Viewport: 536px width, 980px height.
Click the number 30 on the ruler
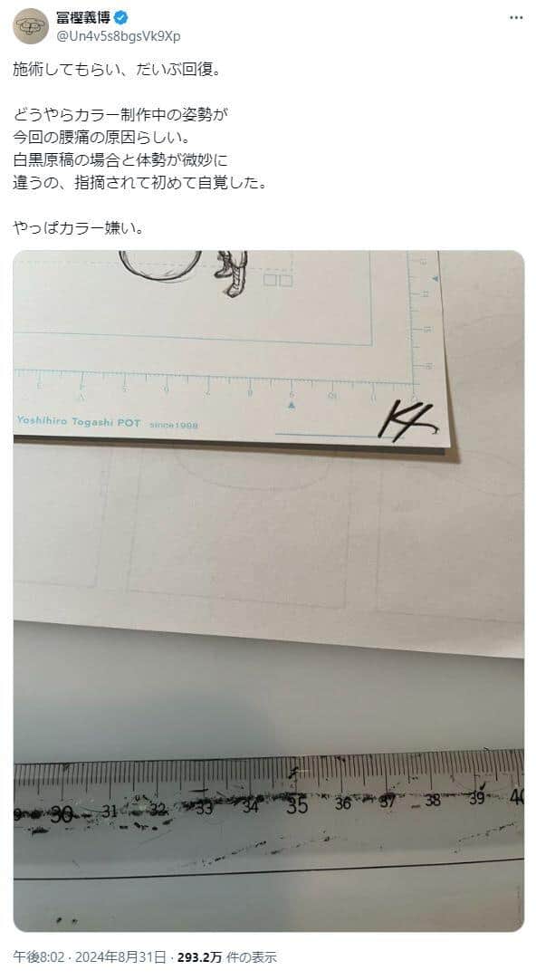(62, 813)
